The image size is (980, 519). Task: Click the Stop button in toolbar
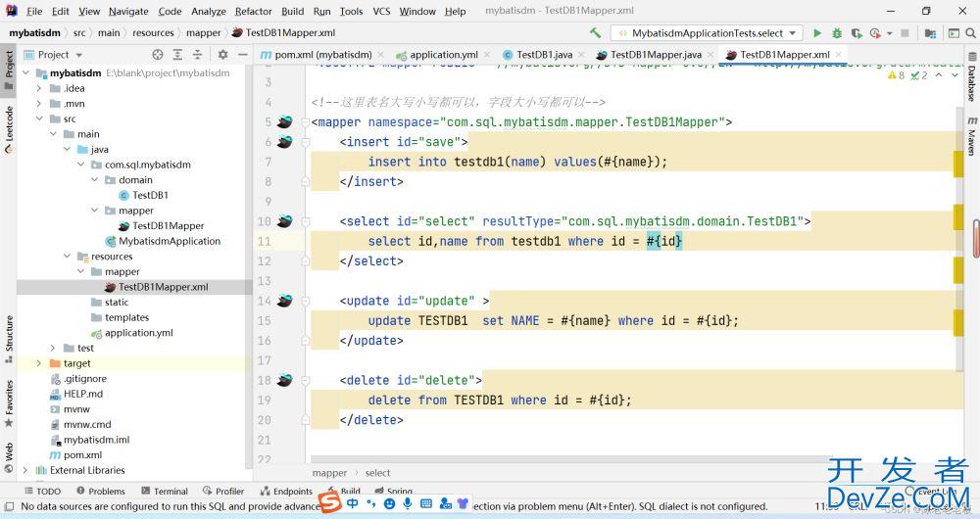(x=905, y=33)
